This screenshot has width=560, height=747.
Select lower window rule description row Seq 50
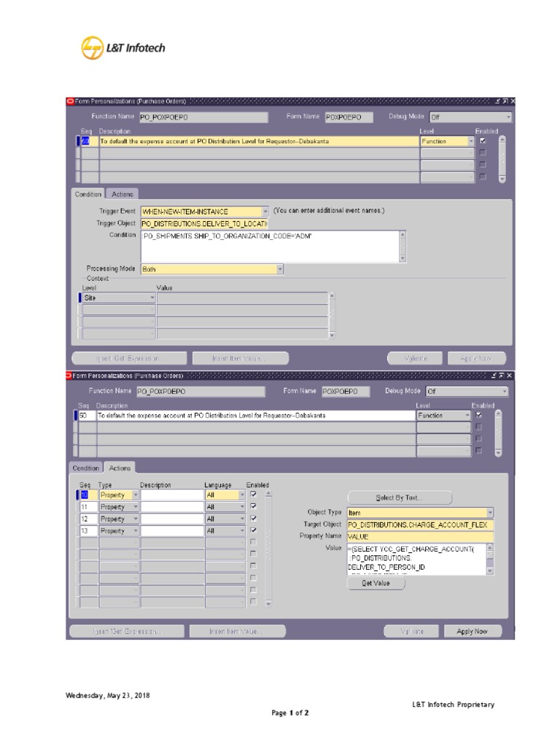coord(256,415)
